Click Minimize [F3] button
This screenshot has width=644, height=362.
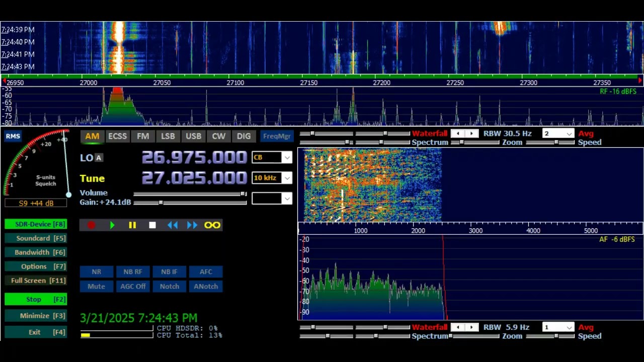(36, 316)
